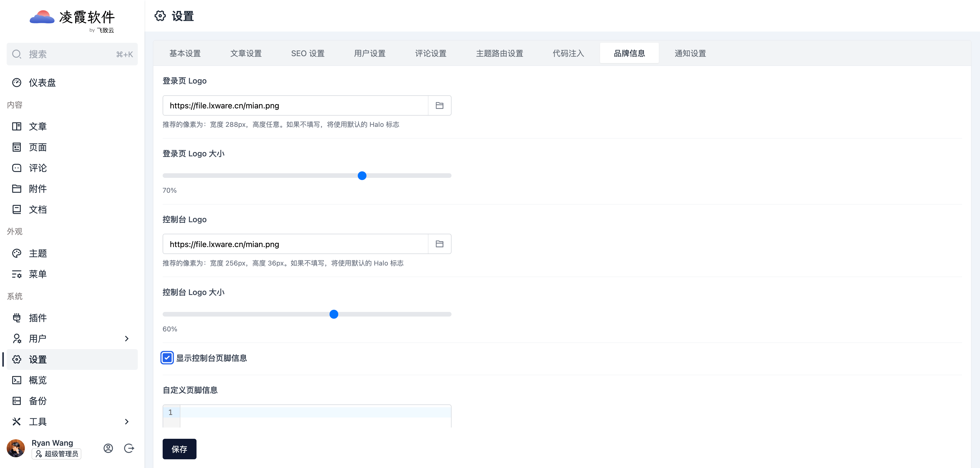This screenshot has height=468, width=980.
Task: Click the 页面 page icon
Action: [17, 147]
